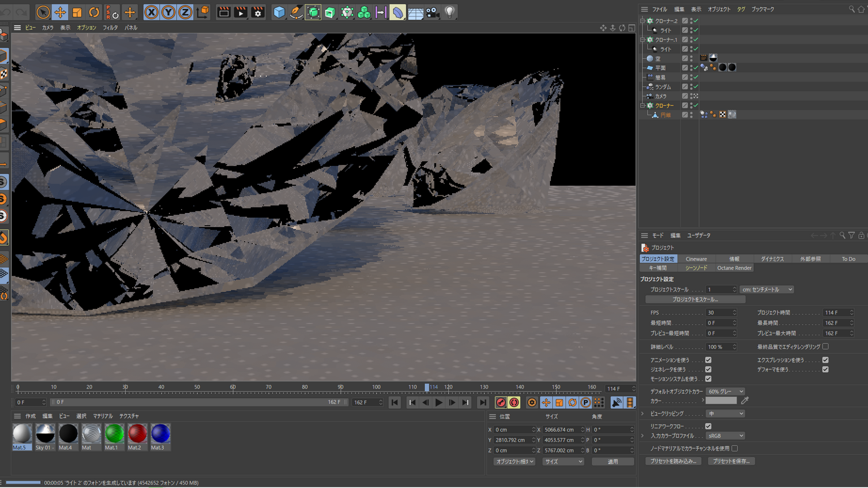Click the red Record Active Objects button
The image size is (868, 488).
[501, 403]
